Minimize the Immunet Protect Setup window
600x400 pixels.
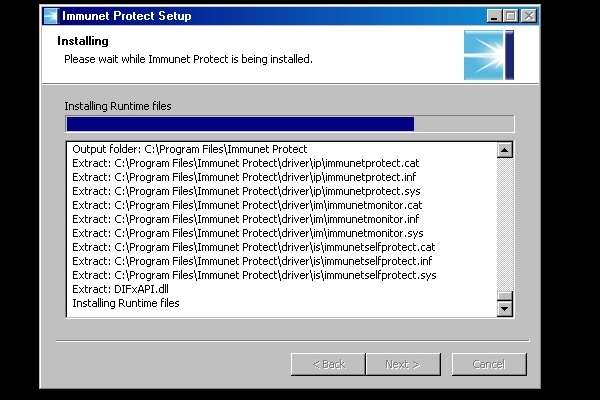pos(494,16)
